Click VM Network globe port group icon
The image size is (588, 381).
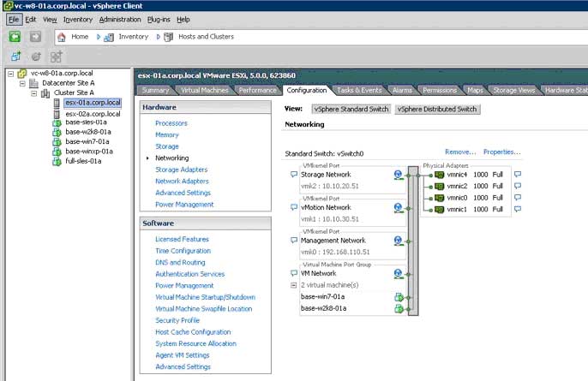tap(399, 274)
